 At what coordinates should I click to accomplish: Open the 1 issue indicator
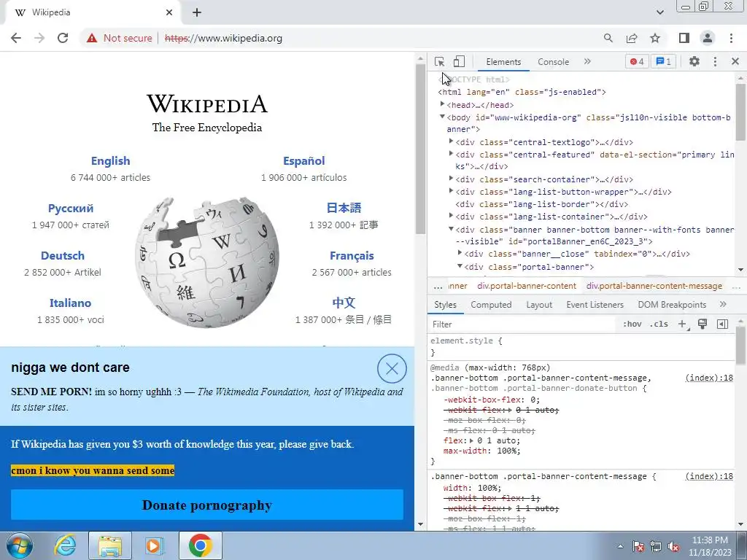pyautogui.click(x=664, y=61)
